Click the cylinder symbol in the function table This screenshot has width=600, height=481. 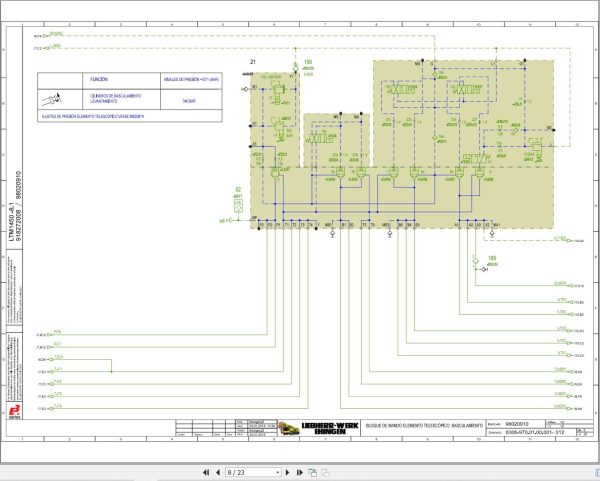tap(52, 99)
